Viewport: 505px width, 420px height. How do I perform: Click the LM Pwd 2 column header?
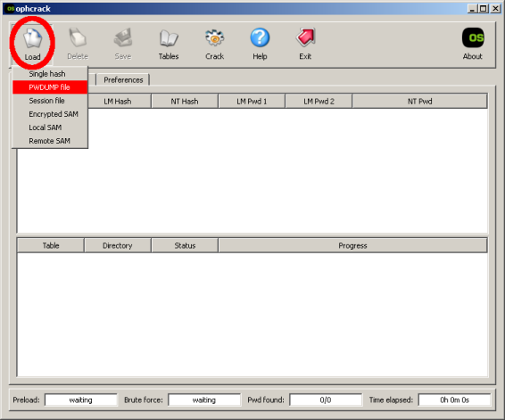[319, 102]
